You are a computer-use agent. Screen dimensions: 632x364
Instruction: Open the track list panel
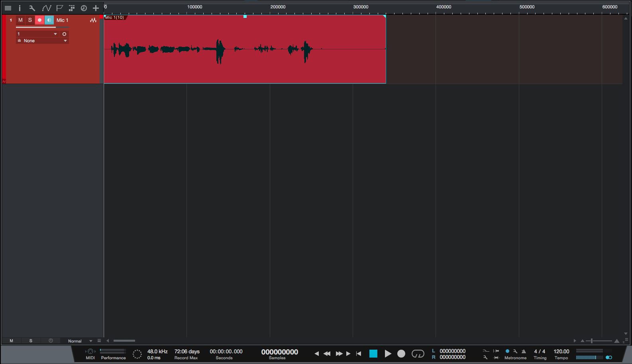point(8,8)
